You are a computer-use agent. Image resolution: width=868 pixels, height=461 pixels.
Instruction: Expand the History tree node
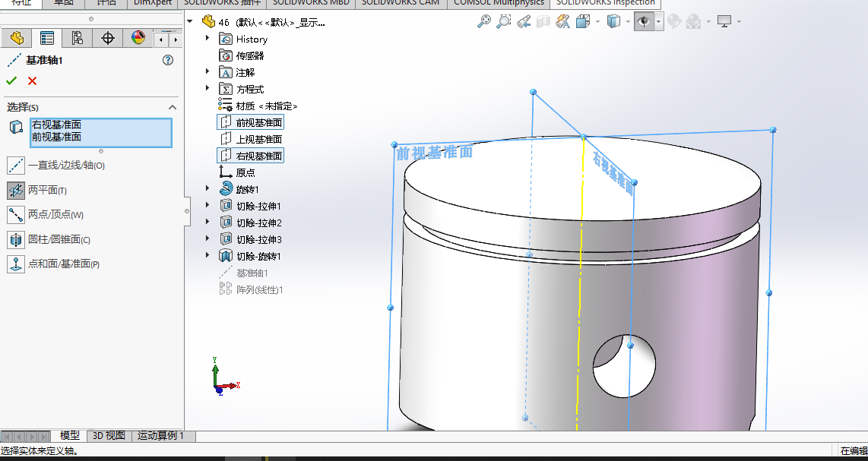(207, 38)
